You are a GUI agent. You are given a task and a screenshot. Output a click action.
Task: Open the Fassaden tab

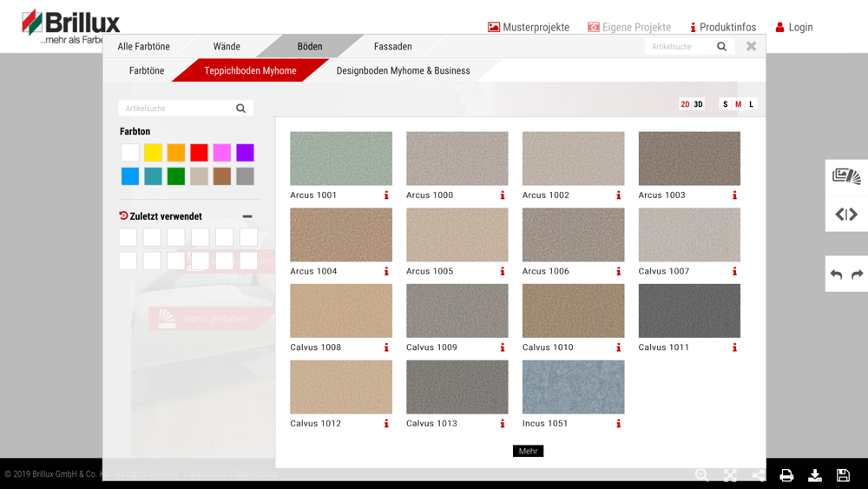pos(393,47)
